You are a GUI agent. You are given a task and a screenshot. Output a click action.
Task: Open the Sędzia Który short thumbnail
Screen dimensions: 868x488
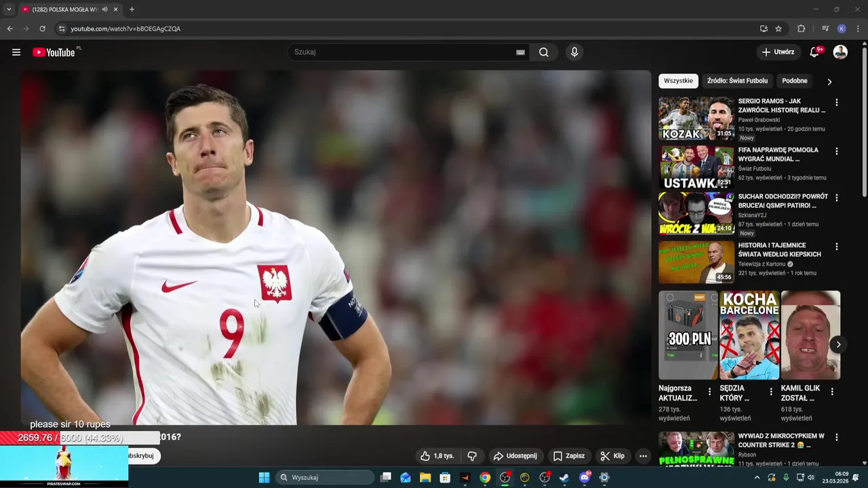click(749, 335)
